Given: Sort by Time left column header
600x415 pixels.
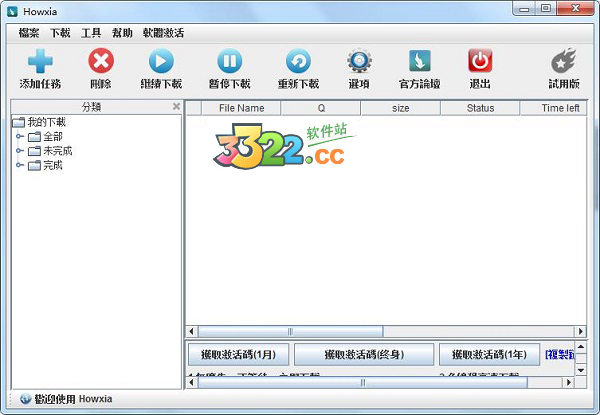Looking at the screenshot, I should (553, 108).
